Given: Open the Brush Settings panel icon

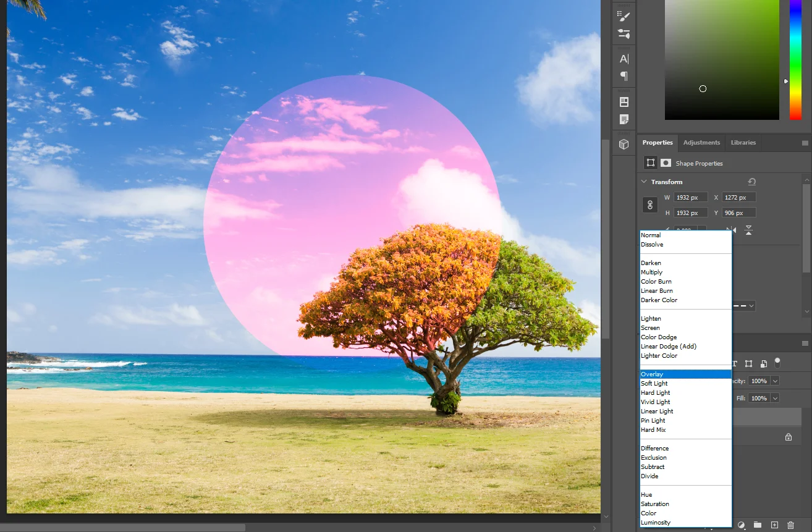Looking at the screenshot, I should 624,17.
